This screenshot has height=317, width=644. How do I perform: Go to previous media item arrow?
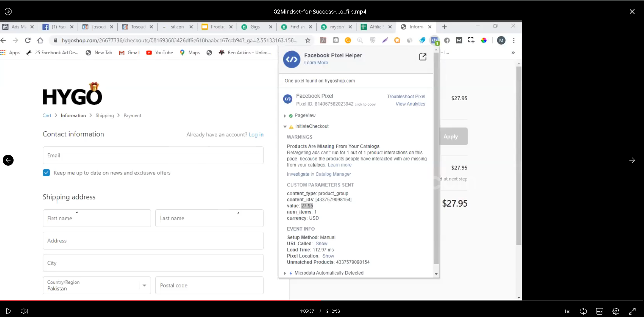(8, 160)
